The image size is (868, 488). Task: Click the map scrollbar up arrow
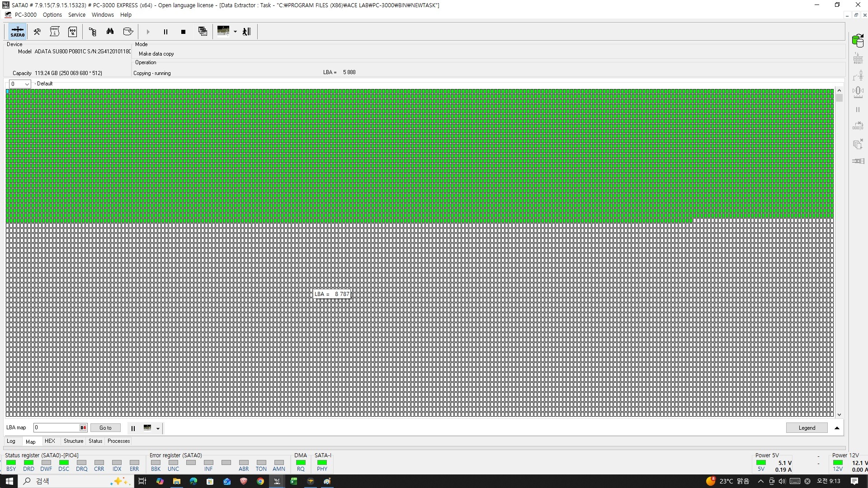click(840, 90)
